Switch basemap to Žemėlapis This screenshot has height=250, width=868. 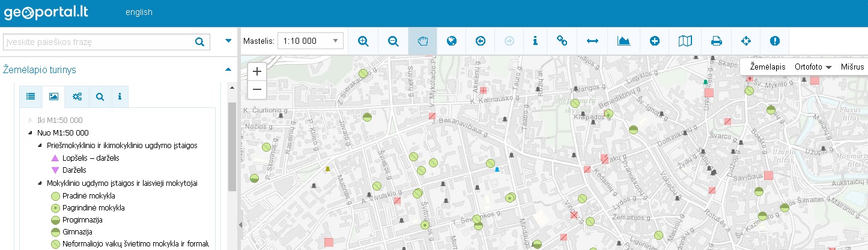(x=768, y=67)
